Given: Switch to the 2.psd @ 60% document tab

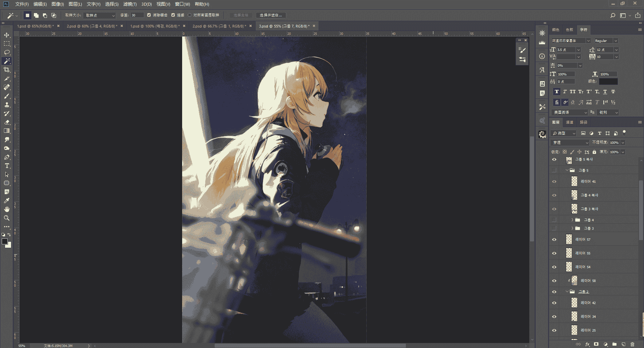Looking at the screenshot, I should click(x=92, y=26).
